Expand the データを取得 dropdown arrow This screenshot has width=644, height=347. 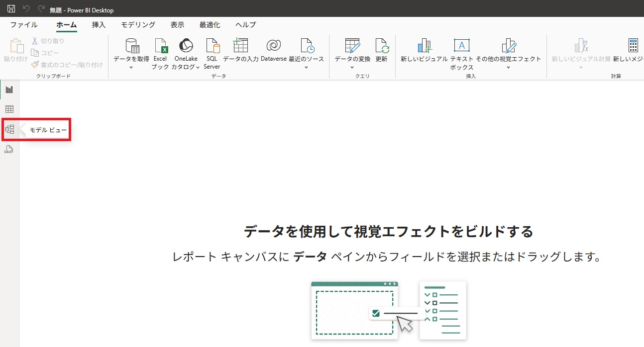coord(131,67)
